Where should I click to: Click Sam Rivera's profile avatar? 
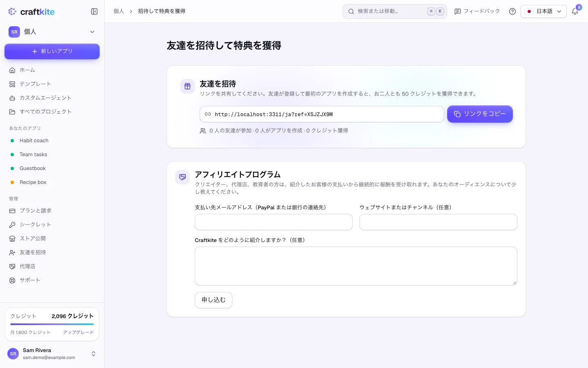(x=13, y=354)
